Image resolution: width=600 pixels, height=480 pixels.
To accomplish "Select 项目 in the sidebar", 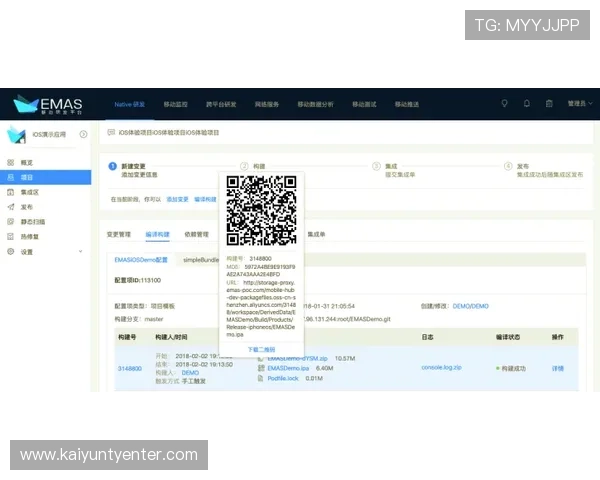I will pos(46,177).
